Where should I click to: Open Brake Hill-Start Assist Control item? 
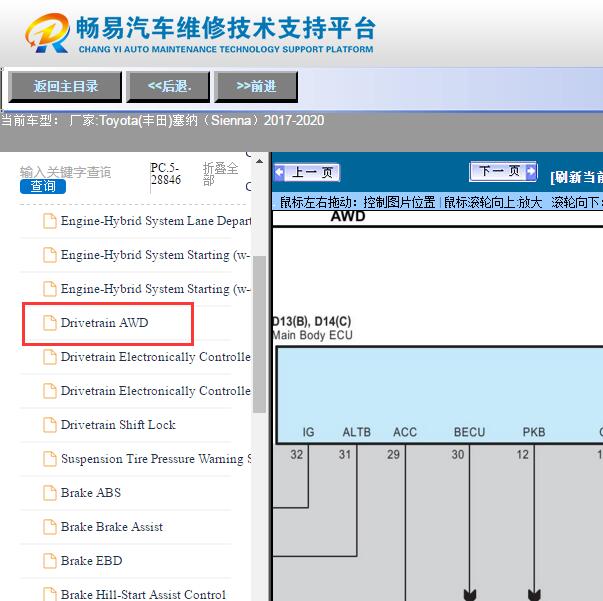coord(143,594)
